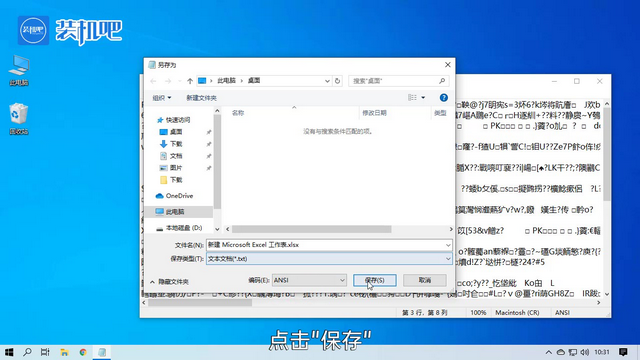
Task: Select 图片 in navigation pane
Action: (176, 168)
